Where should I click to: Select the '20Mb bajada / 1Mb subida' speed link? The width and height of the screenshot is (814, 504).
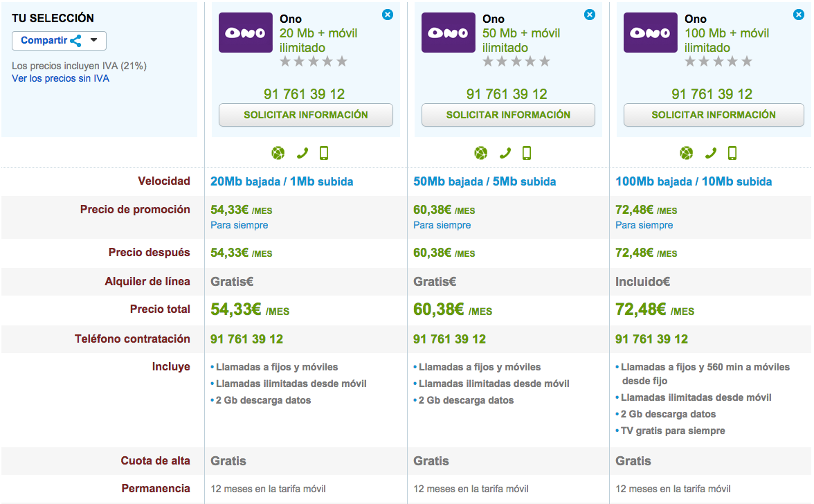pyautogui.click(x=282, y=181)
